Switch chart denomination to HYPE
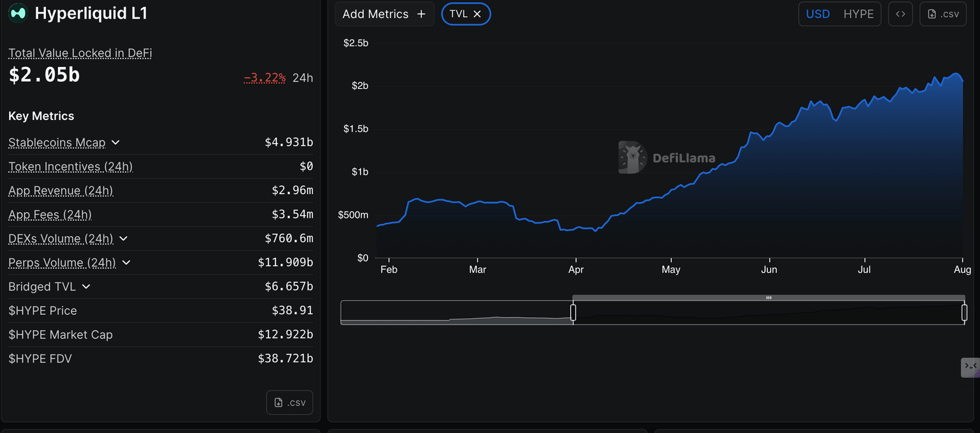The width and height of the screenshot is (980, 433). tap(858, 14)
